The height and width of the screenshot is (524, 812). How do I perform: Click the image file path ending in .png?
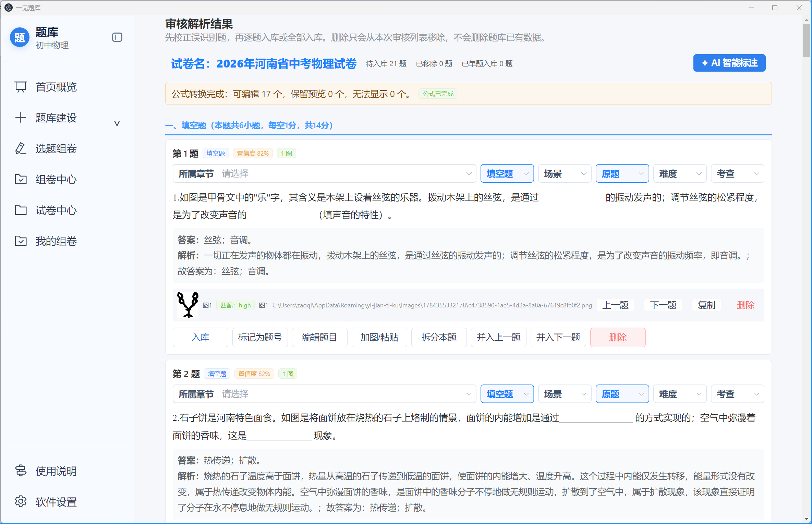(432, 305)
